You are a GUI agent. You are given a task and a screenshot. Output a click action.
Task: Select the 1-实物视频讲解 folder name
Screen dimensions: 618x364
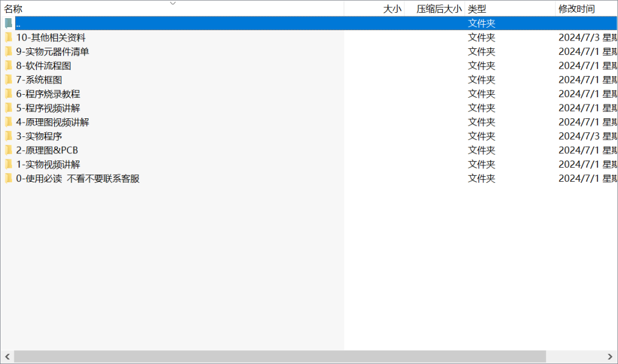[48, 164]
